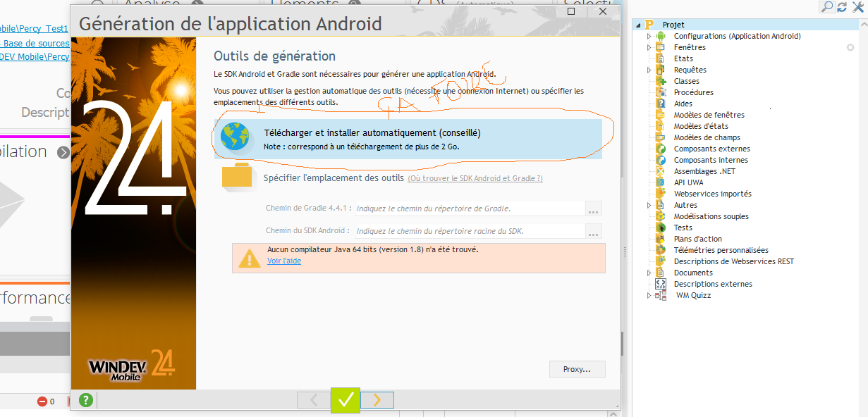Click the Composants internes icon
868x417 pixels.
tap(661, 160)
